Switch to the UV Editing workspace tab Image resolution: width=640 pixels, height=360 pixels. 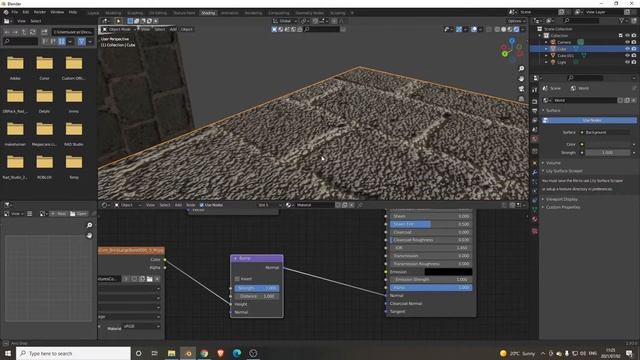pos(158,13)
